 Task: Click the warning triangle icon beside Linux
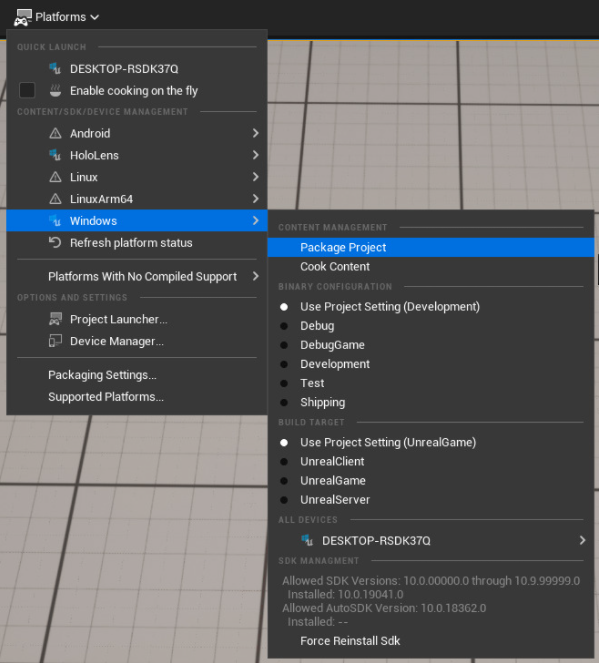pos(55,177)
